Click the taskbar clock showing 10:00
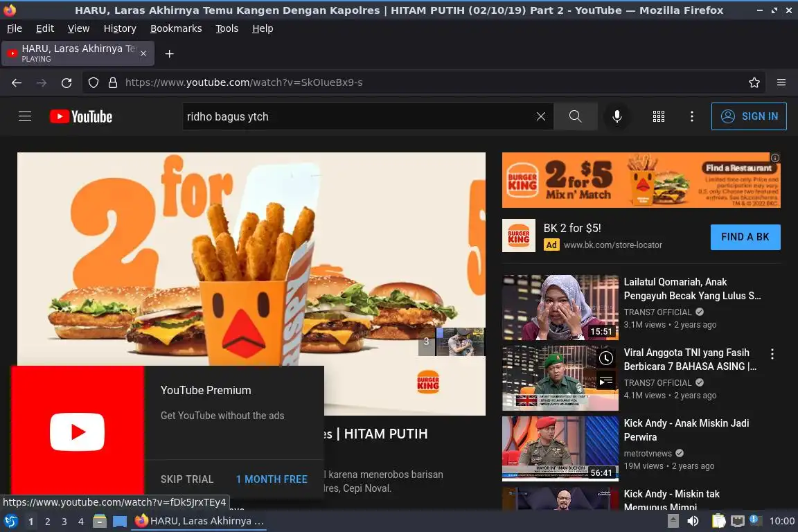Image resolution: width=798 pixels, height=532 pixels. click(781, 521)
